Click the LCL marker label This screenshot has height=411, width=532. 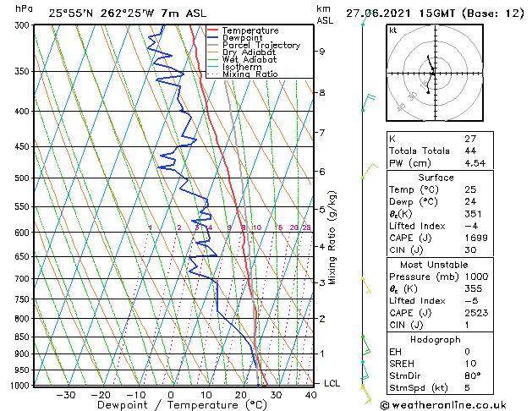[332, 383]
